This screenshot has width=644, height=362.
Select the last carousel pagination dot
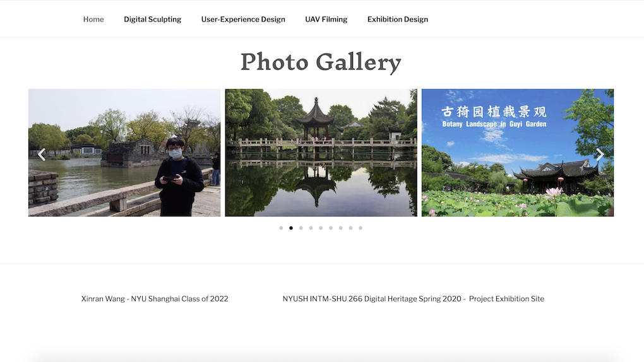pyautogui.click(x=361, y=228)
